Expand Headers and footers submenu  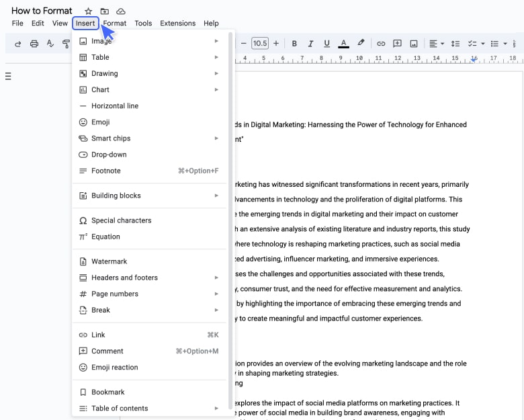149,278
